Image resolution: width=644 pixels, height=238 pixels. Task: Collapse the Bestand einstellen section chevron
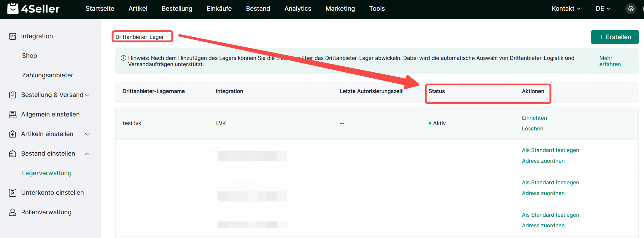(88, 154)
